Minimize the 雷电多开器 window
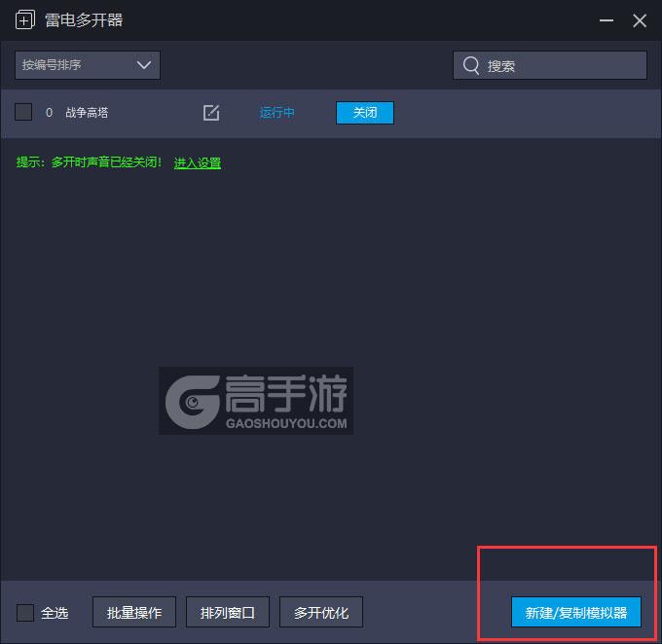Viewport: 662px width, 644px height. coord(607,20)
